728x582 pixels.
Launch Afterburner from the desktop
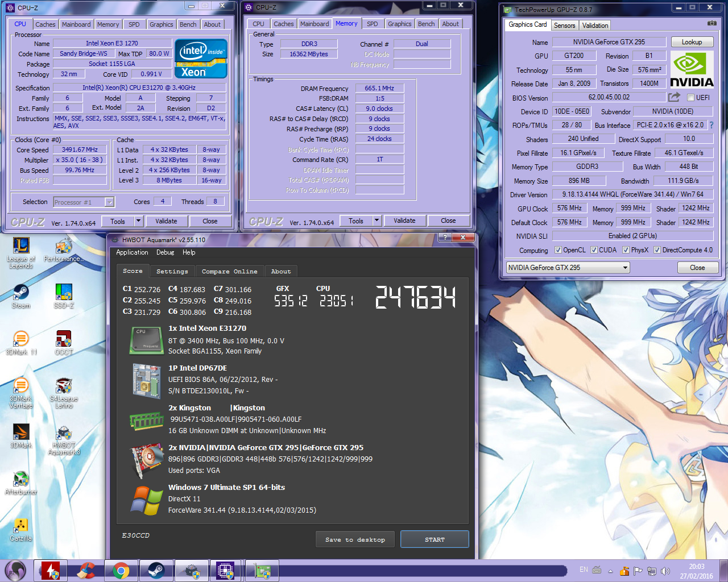coord(21,483)
